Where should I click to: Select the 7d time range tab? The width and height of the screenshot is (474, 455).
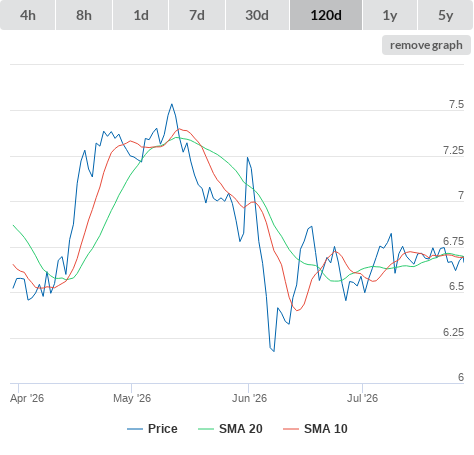pyautogui.click(x=197, y=15)
